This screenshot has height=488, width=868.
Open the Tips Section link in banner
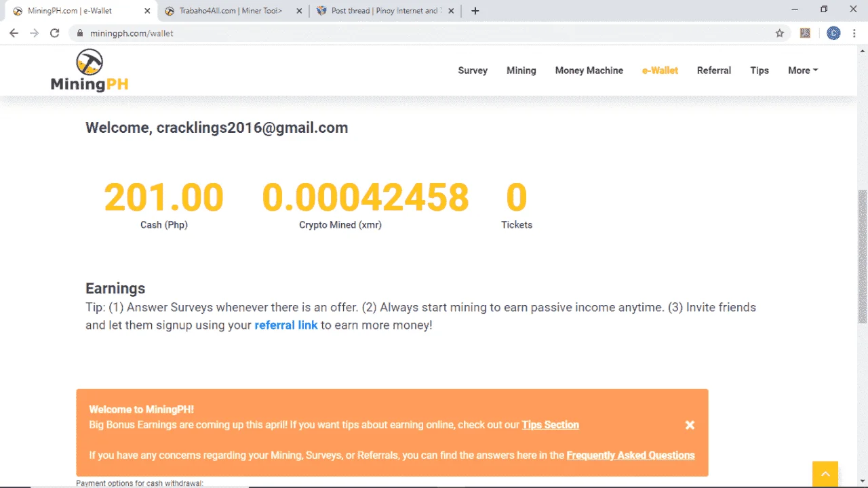(x=551, y=425)
